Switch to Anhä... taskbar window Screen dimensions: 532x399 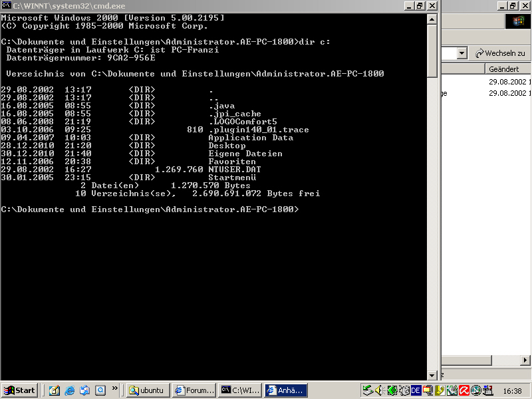[287, 390]
